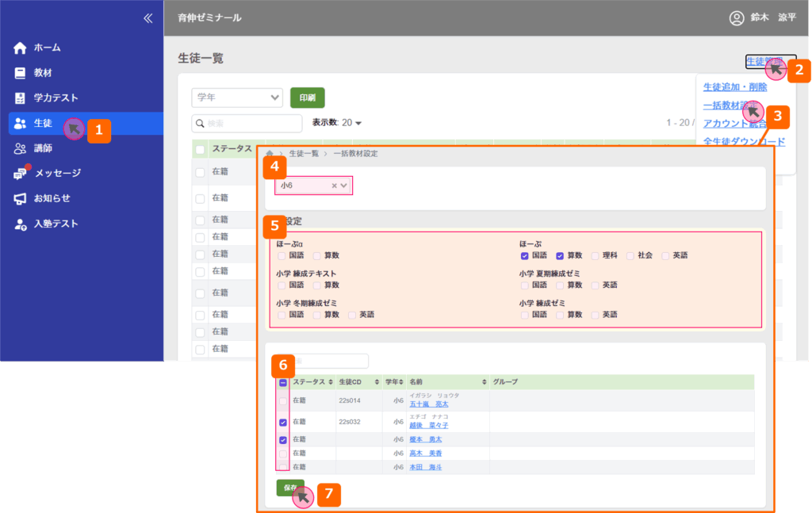Click the user avatar icon beside 鈴木 涼平
The width and height of the screenshot is (812, 513).
tap(736, 17)
